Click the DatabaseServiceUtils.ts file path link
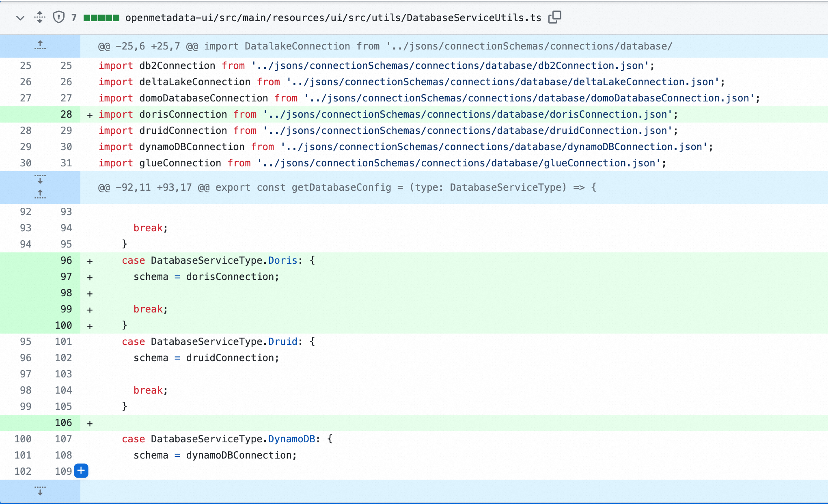828x504 pixels. coord(333,18)
